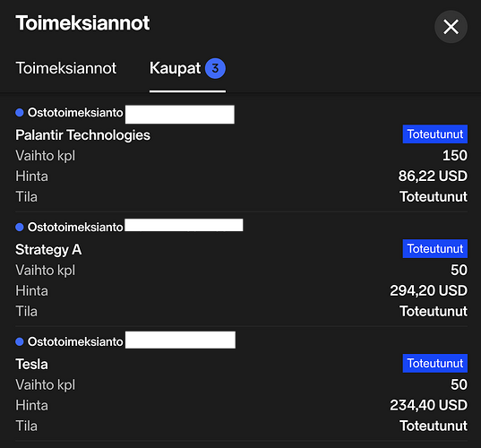Switch to the Toimeksiannot tab

click(66, 68)
